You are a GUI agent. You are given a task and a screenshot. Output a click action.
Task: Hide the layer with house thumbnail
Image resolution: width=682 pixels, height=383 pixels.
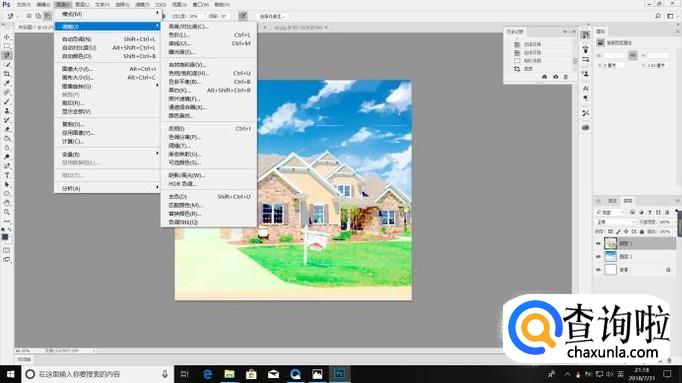(598, 243)
